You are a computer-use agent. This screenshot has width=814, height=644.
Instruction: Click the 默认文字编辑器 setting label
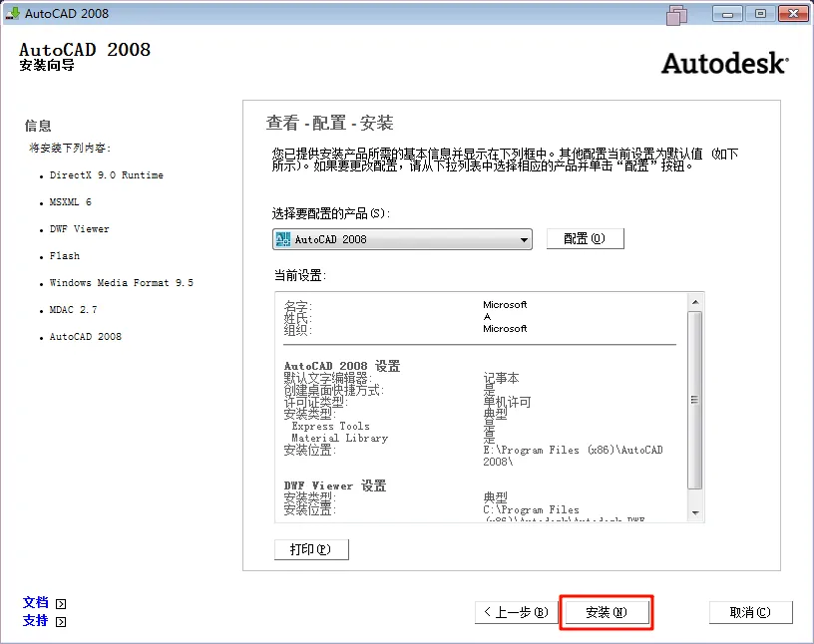pyautogui.click(x=327, y=378)
